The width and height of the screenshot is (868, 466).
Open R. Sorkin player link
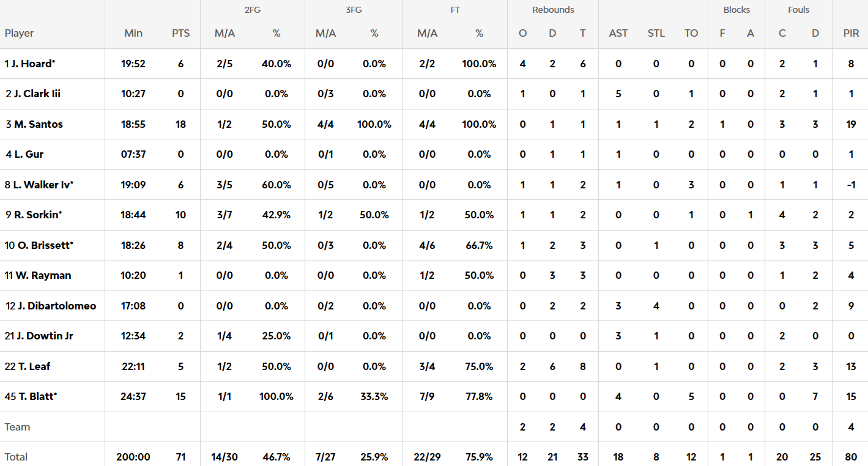38,215
